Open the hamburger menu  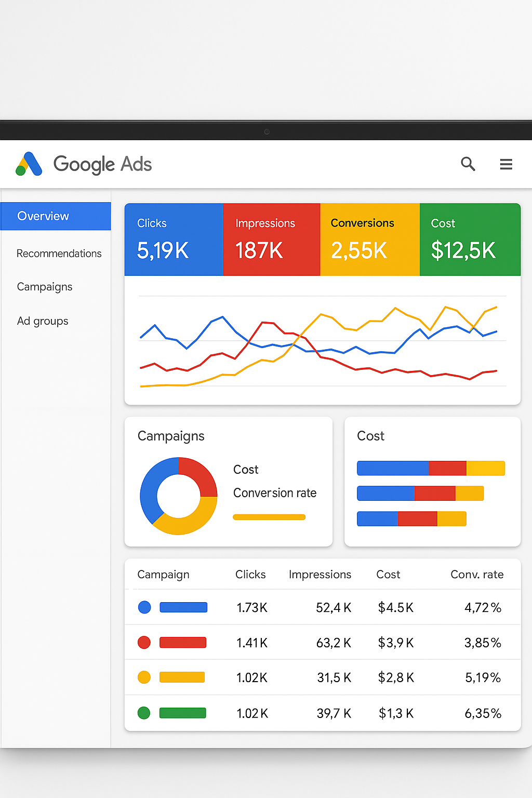tap(506, 164)
